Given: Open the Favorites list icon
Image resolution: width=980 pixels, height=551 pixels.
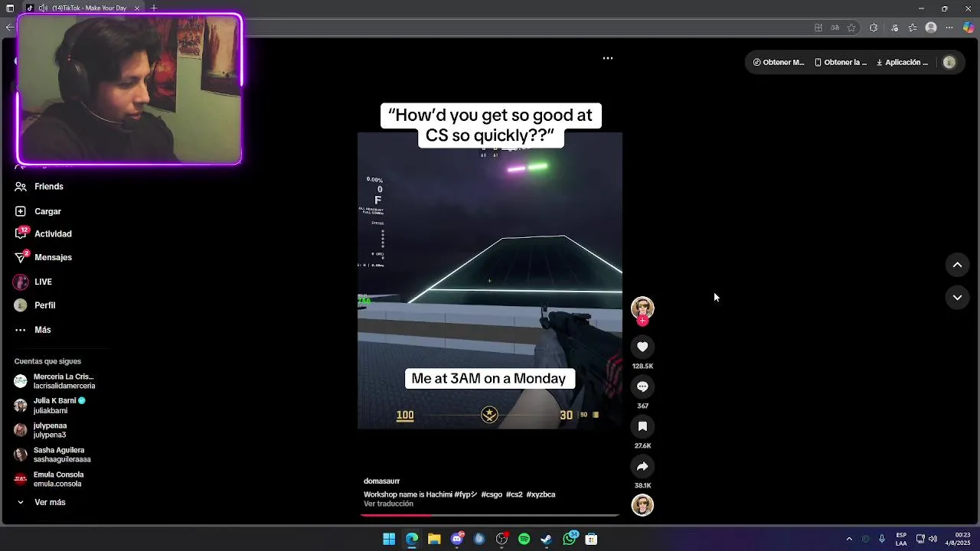Looking at the screenshot, I should coord(913,28).
